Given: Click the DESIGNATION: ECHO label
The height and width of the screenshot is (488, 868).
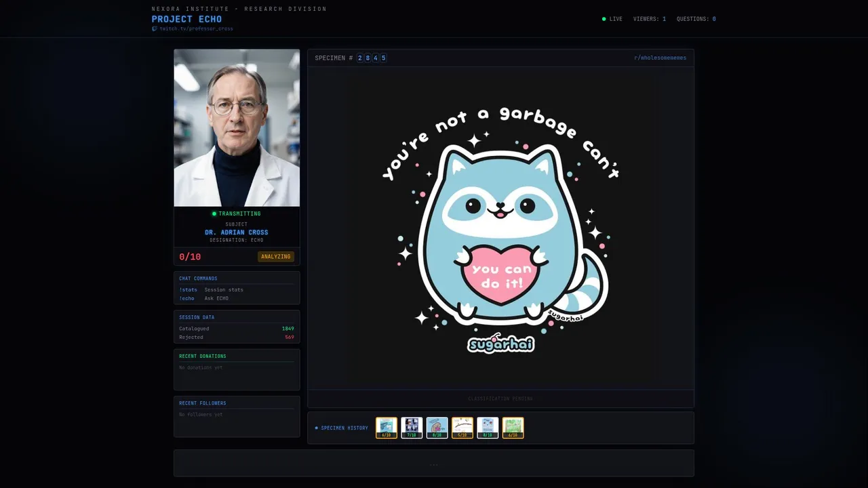Looking at the screenshot, I should [x=237, y=240].
